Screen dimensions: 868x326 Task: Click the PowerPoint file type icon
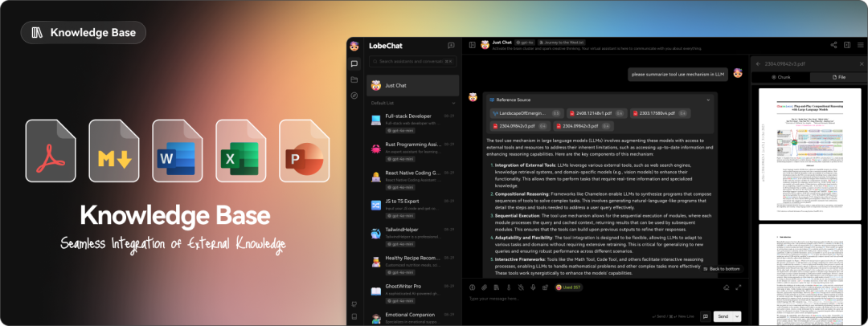[305, 150]
